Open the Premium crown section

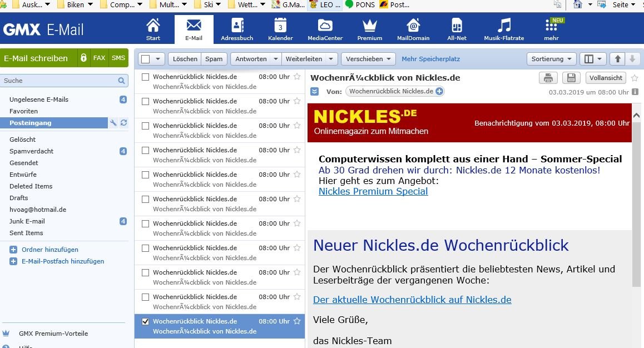370,29
